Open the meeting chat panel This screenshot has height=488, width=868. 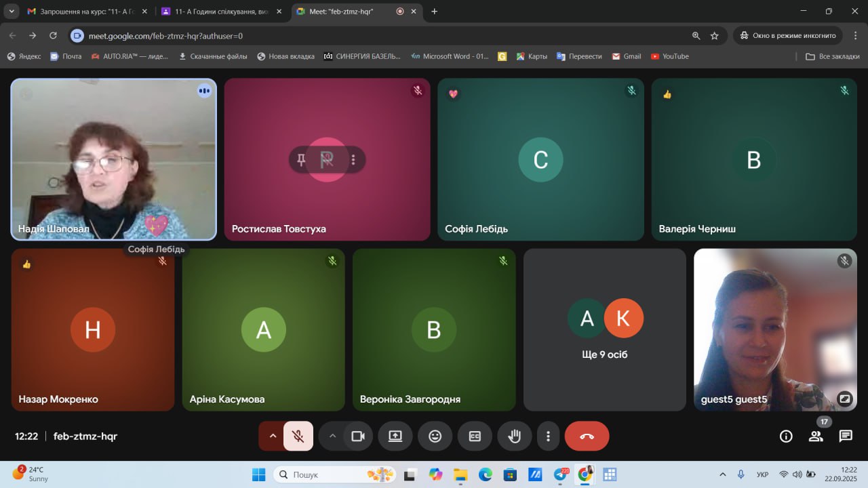(x=846, y=436)
